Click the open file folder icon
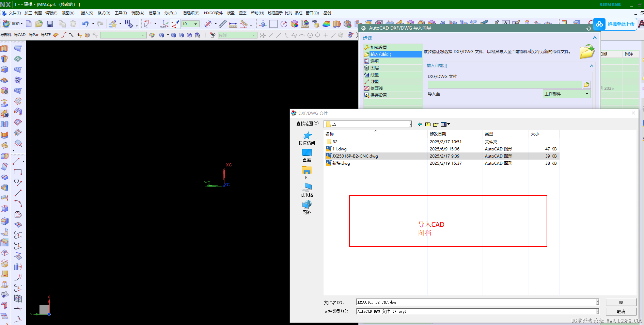The image size is (644, 325). click(x=39, y=24)
